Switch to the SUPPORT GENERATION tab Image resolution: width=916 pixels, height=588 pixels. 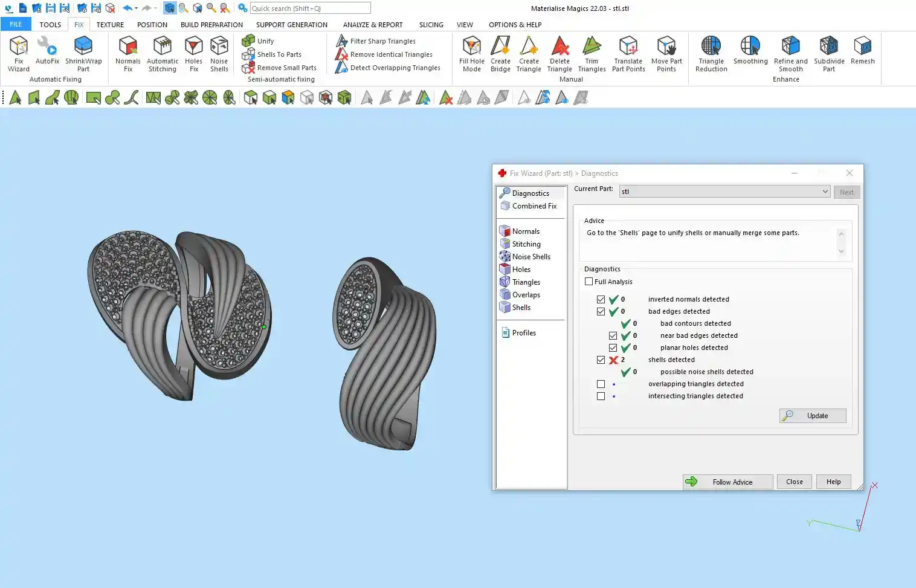click(291, 25)
